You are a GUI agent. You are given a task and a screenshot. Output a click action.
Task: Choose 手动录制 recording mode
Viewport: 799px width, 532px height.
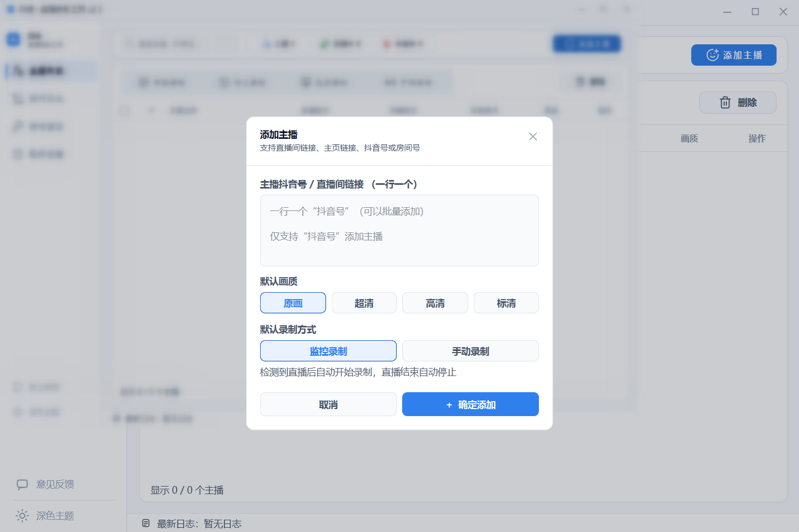[x=471, y=351]
